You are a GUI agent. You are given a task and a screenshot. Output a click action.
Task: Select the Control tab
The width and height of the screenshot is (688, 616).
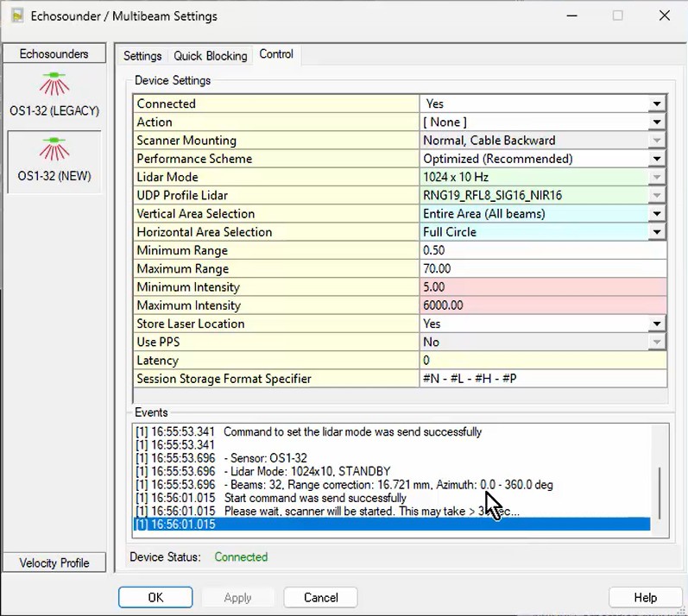coord(276,54)
